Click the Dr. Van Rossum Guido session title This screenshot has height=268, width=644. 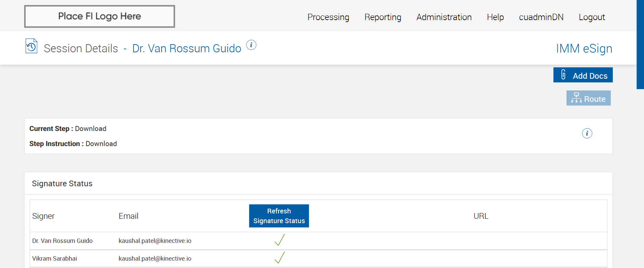(186, 49)
